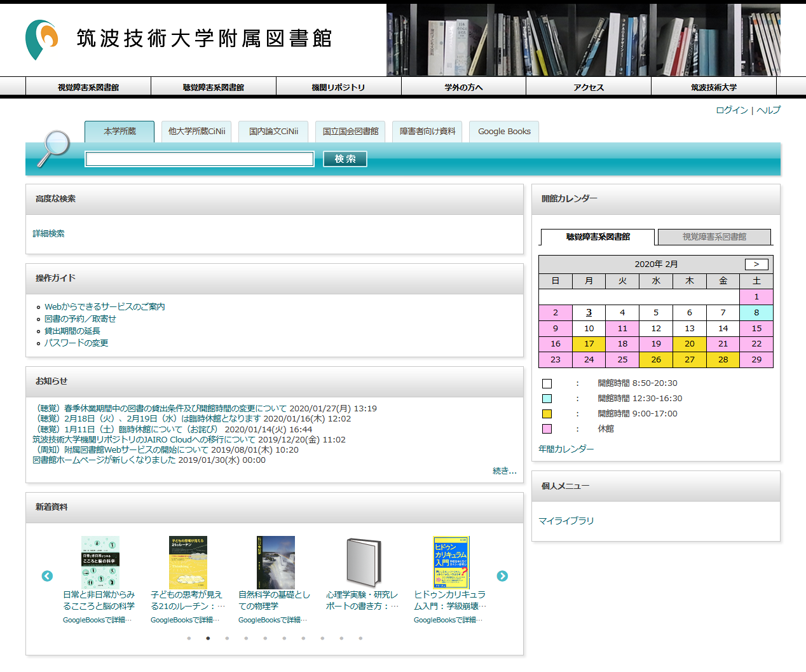Focus the search text field

coord(200,159)
